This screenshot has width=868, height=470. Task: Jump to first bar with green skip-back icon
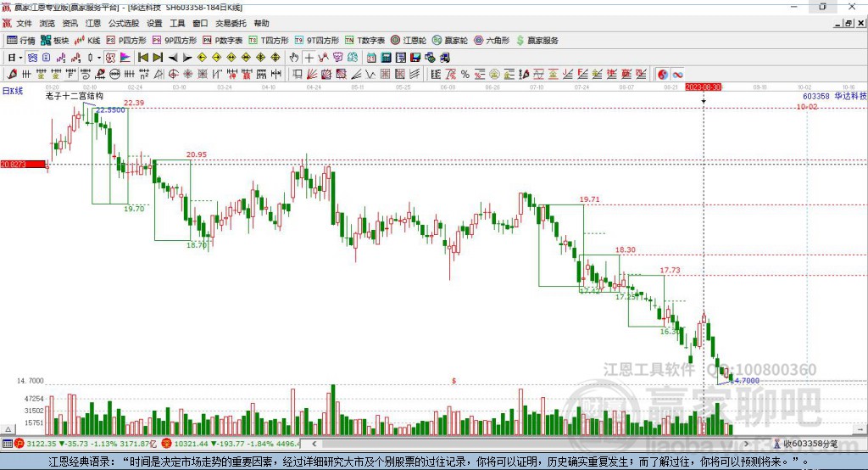pos(142,58)
